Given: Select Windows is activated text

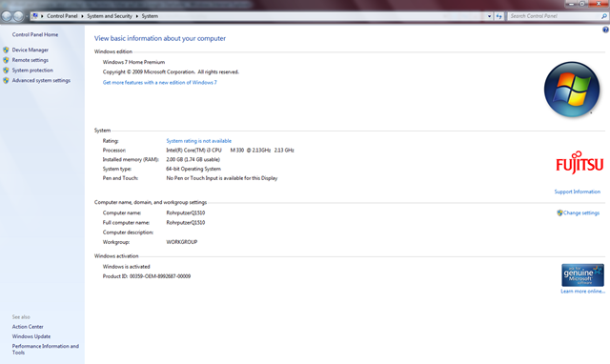Looking at the screenshot, I should [x=126, y=267].
